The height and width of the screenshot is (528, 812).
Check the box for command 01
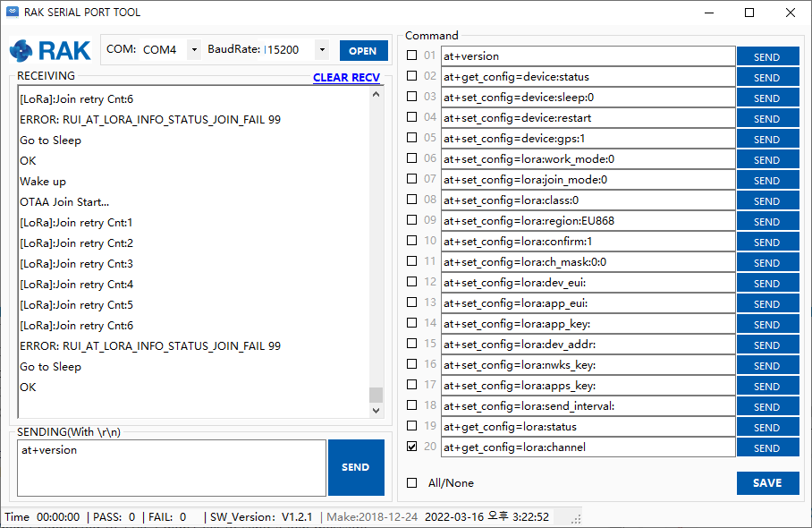pos(411,56)
